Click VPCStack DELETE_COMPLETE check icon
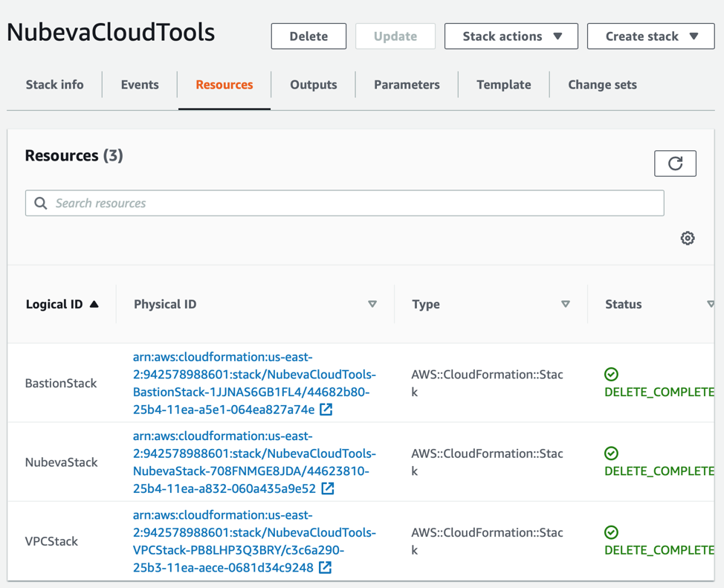 611,532
